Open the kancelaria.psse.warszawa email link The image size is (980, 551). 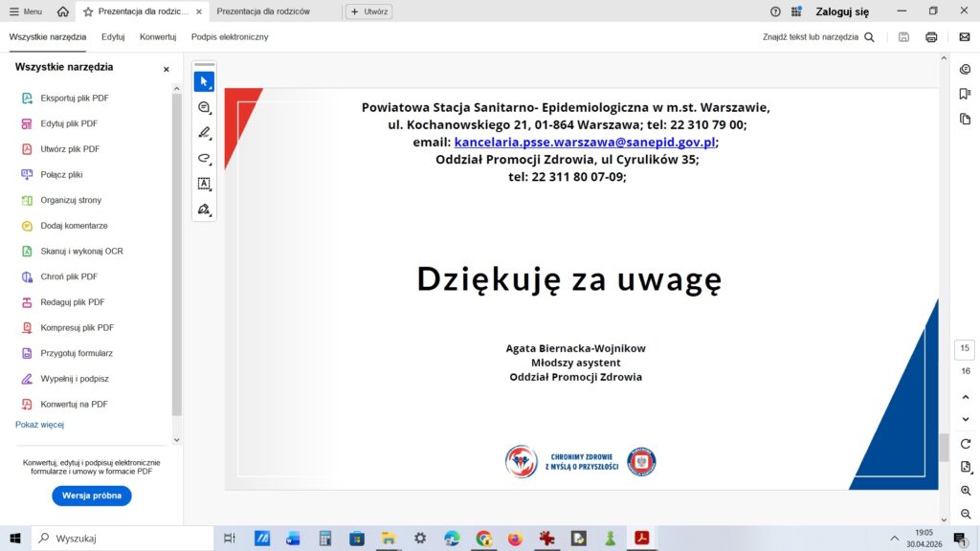coord(584,142)
